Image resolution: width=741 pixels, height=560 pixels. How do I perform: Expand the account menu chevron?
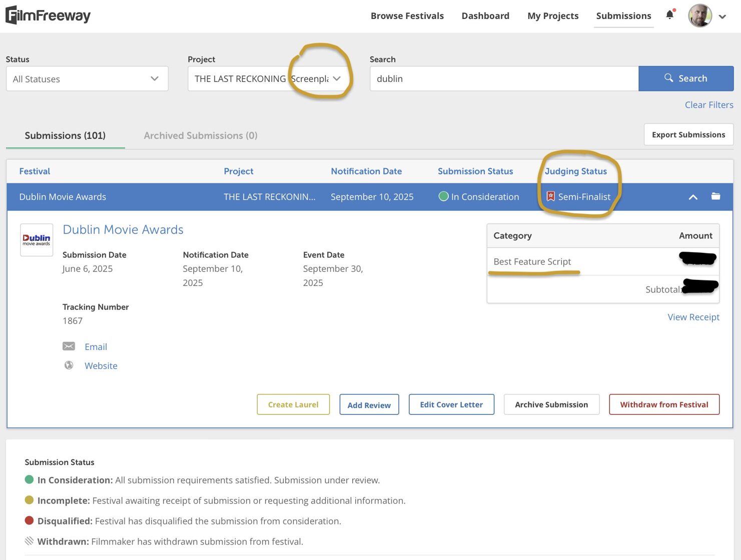722,16
